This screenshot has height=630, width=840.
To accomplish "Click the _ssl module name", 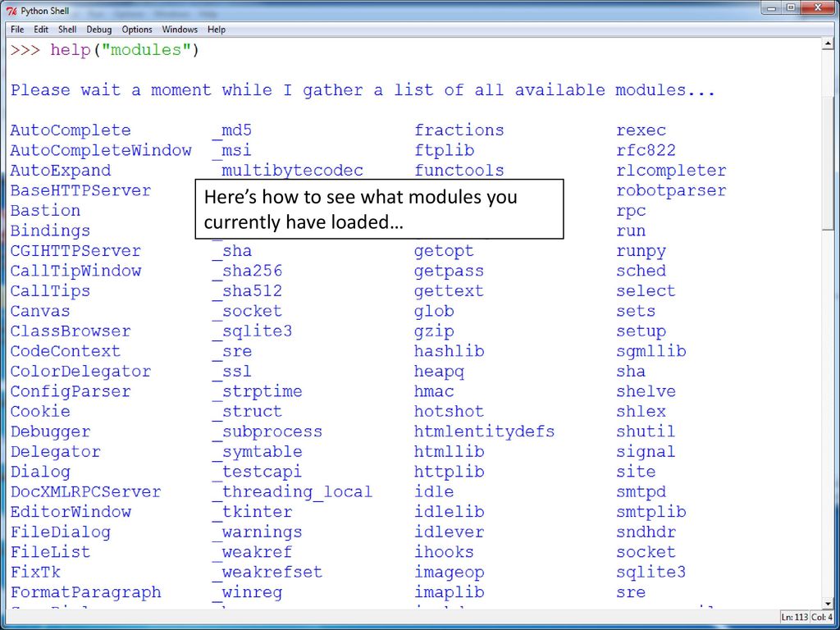I will [231, 372].
